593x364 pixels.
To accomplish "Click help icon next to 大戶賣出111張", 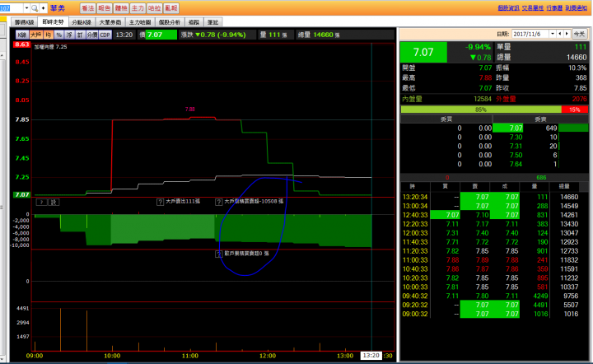I will point(160,203).
